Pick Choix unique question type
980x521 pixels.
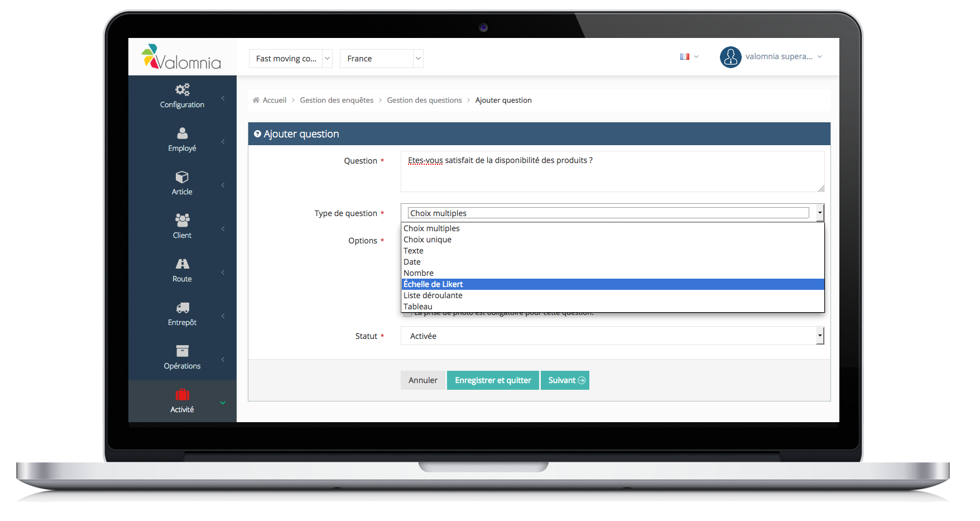pyautogui.click(x=427, y=240)
